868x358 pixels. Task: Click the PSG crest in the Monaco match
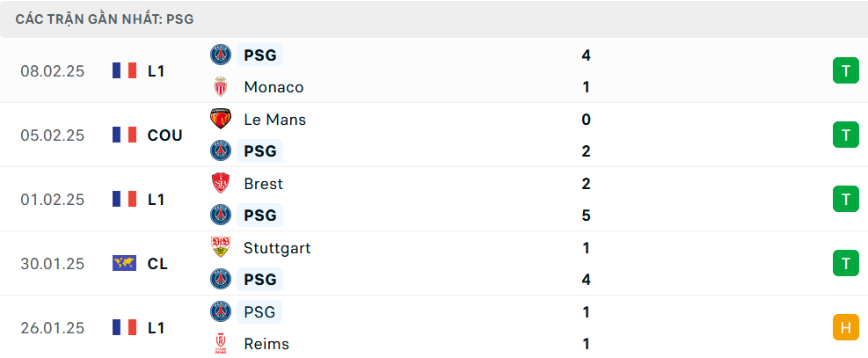coord(221,55)
